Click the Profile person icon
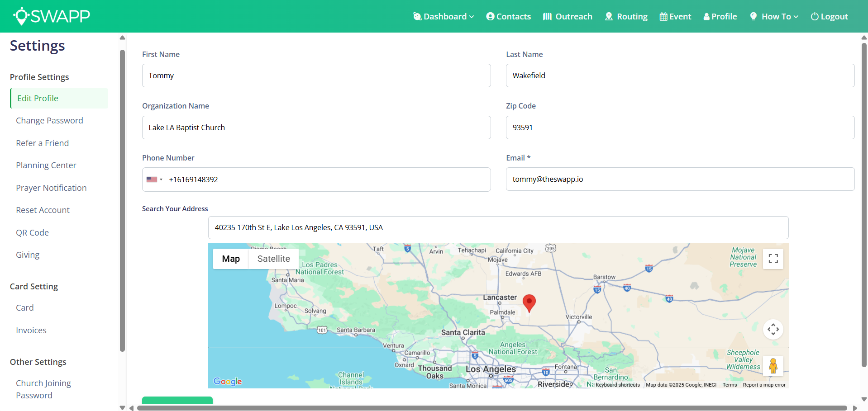 point(706,16)
